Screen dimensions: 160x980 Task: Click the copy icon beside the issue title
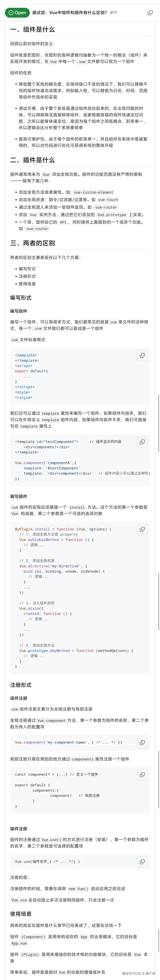pyautogui.click(x=150, y=13)
